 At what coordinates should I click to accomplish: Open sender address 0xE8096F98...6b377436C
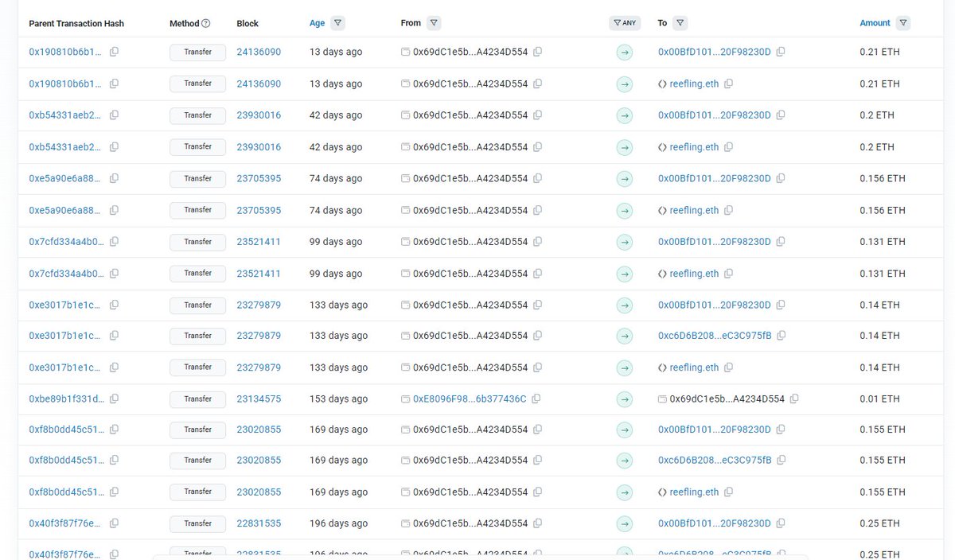(x=470, y=399)
